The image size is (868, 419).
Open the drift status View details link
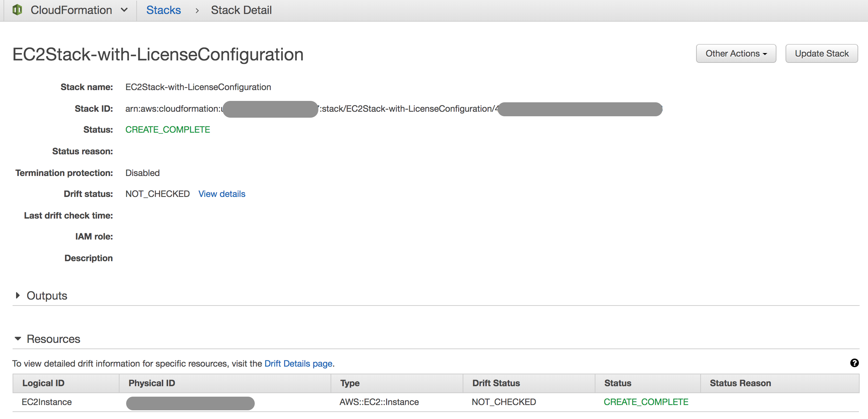(222, 194)
